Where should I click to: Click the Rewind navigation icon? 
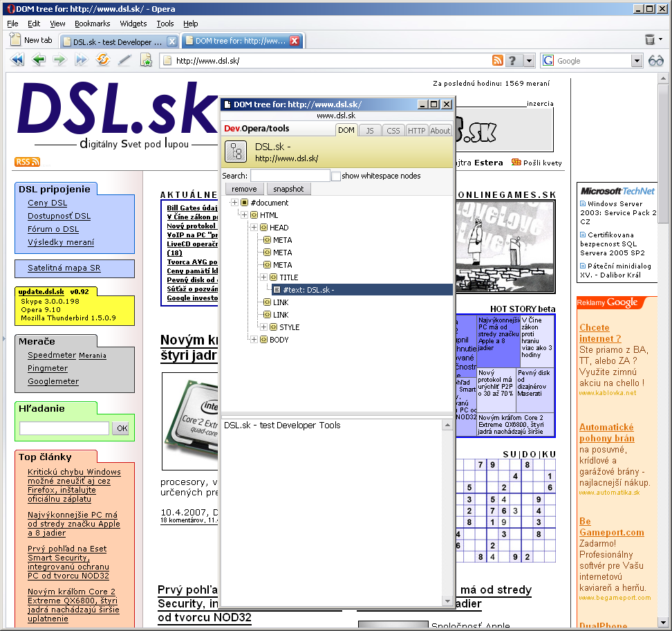click(x=17, y=60)
